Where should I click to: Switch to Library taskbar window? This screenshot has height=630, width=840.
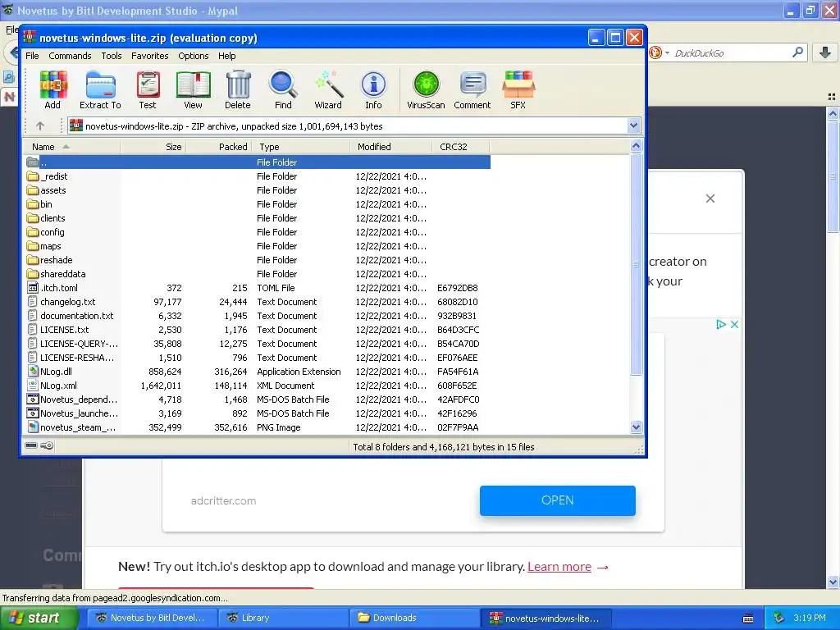pyautogui.click(x=283, y=618)
